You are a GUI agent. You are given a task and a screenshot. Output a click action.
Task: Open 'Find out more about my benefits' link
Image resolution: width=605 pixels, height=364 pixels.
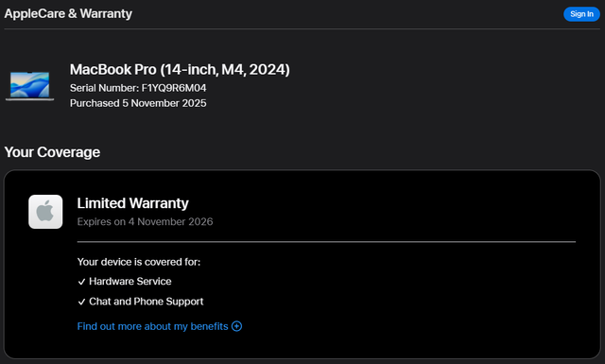click(153, 326)
